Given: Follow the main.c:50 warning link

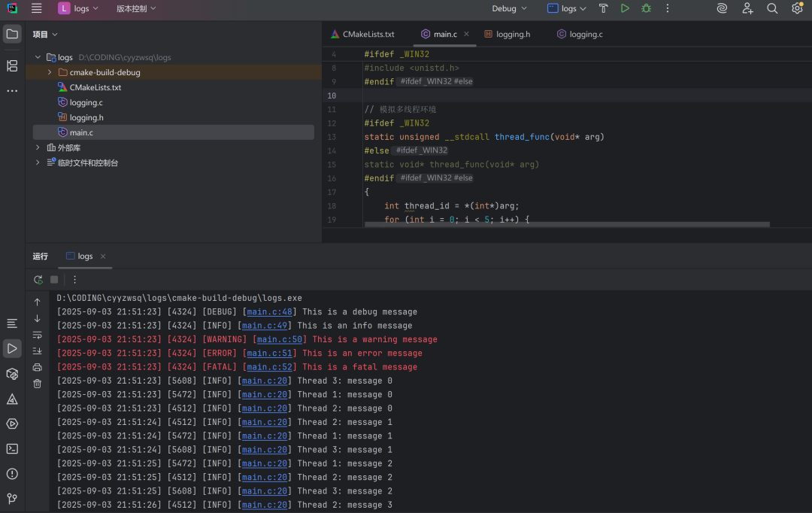Looking at the screenshot, I should pyautogui.click(x=280, y=339).
